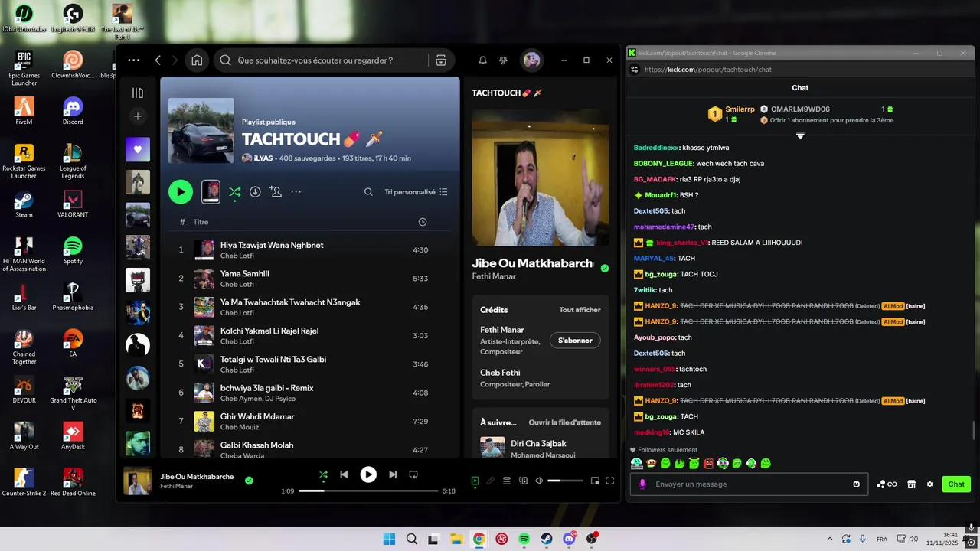Image resolution: width=980 pixels, height=551 pixels.
Task: Go back in Spotify navigation
Action: [158, 60]
